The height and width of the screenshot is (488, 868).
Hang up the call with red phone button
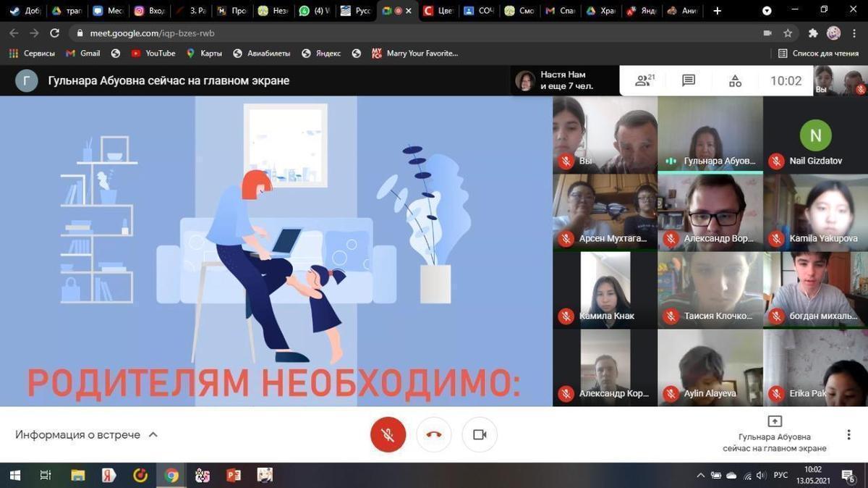[433, 434]
